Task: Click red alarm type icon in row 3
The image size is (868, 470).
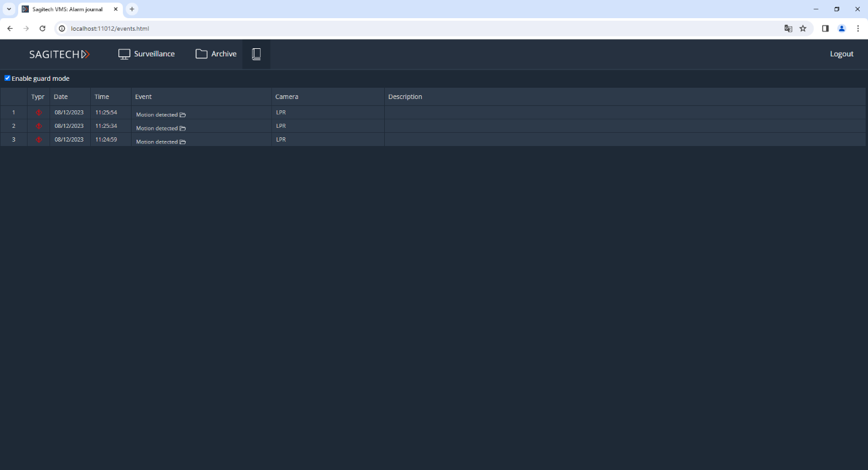Action: click(38, 140)
